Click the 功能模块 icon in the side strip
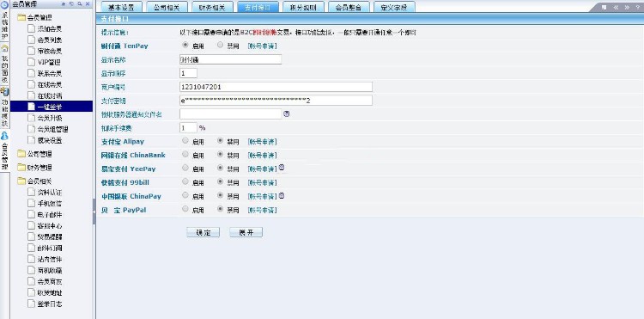Viewport: 644px width, 319px height. point(5,91)
